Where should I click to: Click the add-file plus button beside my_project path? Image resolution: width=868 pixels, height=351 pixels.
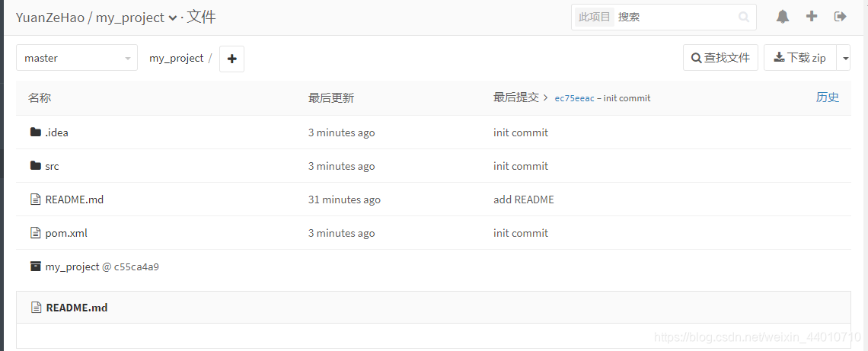(x=232, y=59)
